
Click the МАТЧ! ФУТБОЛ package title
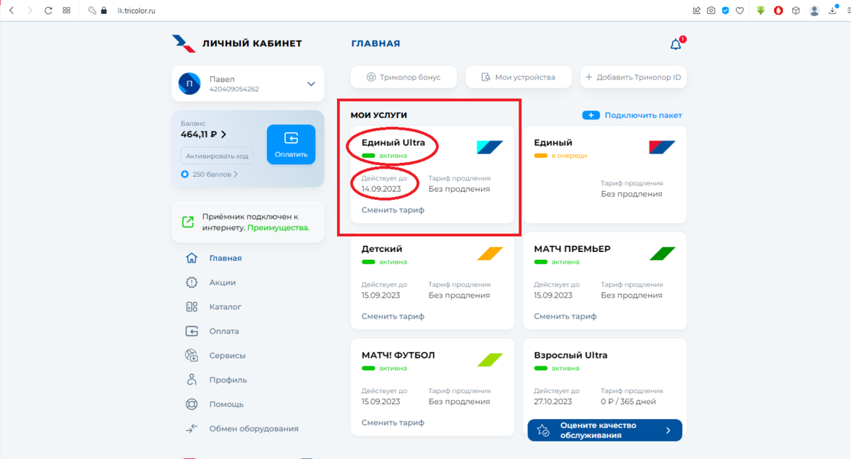(399, 355)
